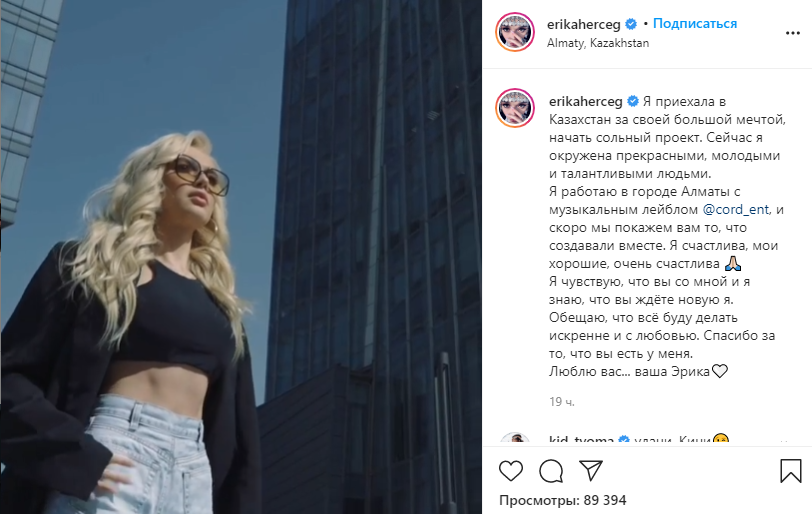812x514 pixels.
Task: Open erikaherceg username in the header
Action: tap(584, 24)
